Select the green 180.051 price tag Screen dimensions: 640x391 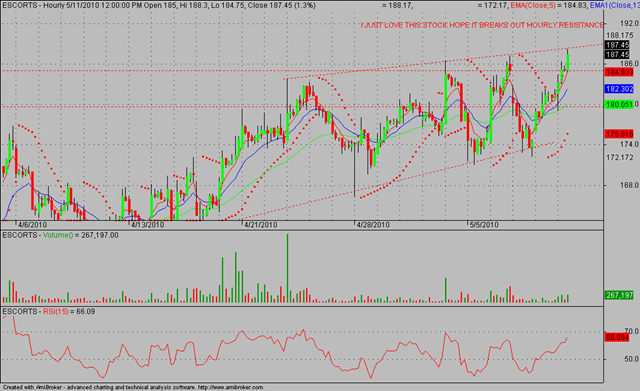point(619,105)
